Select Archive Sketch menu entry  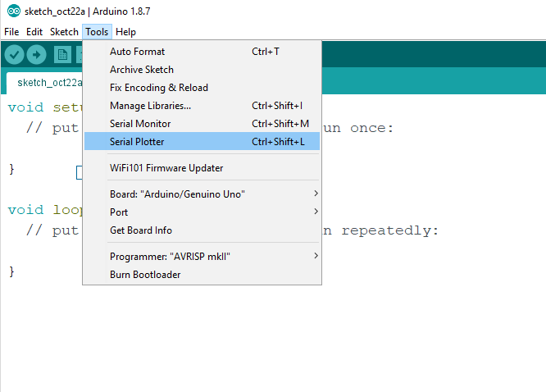click(x=202, y=70)
